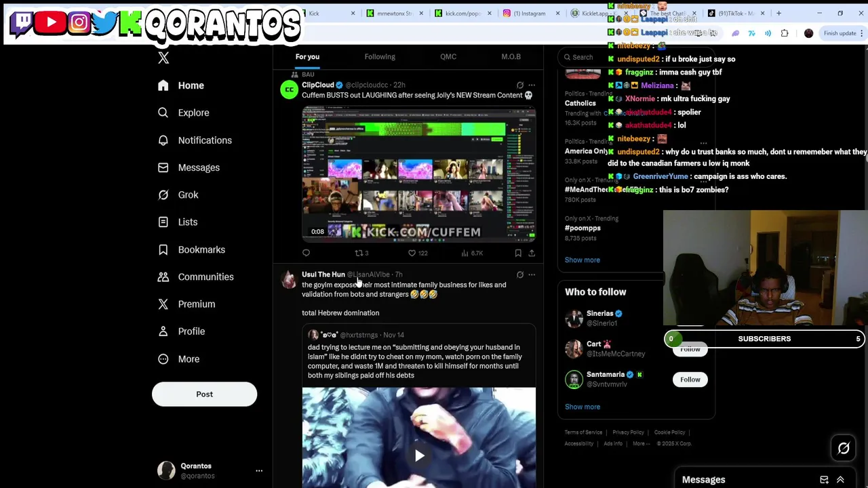Open a new browser tab
Image resolution: width=868 pixels, height=488 pixels.
(778, 14)
